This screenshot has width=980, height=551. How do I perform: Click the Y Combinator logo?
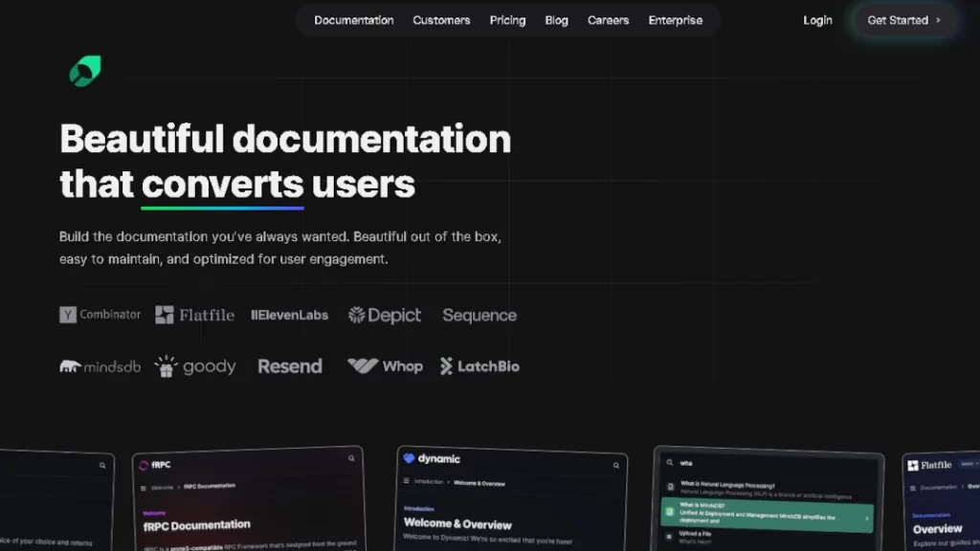[100, 315]
